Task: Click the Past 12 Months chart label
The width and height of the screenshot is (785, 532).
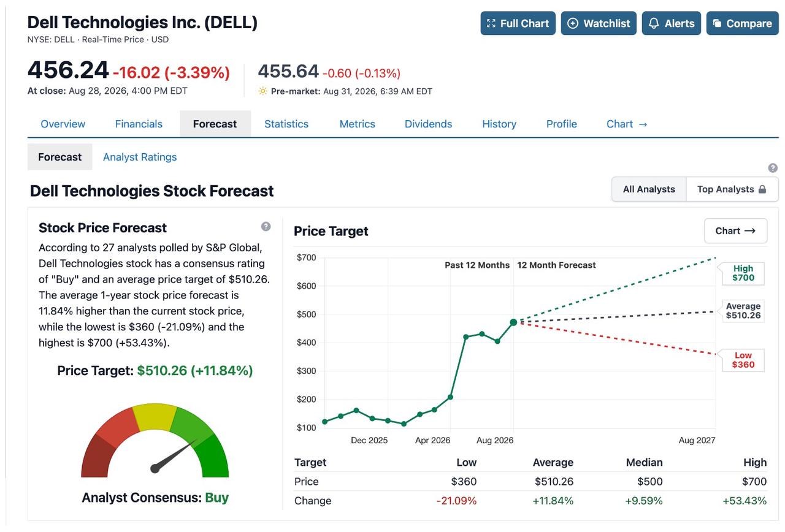Action: [477, 265]
